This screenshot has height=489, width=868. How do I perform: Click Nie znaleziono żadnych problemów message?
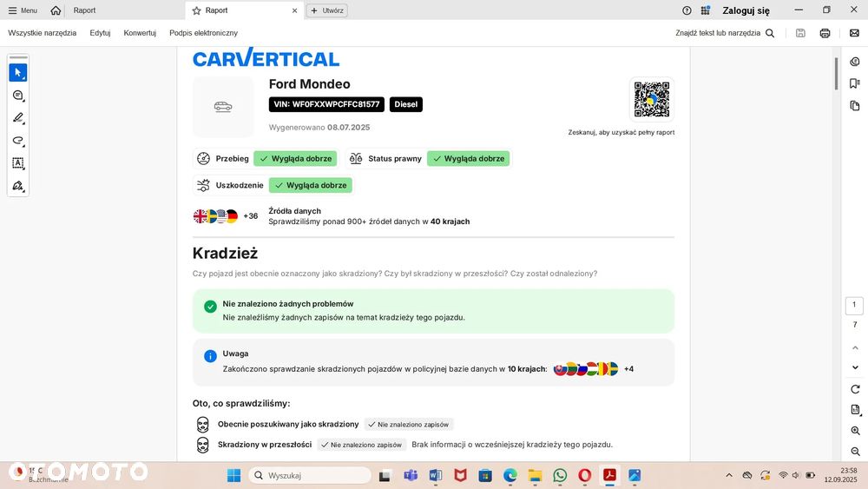tap(288, 304)
